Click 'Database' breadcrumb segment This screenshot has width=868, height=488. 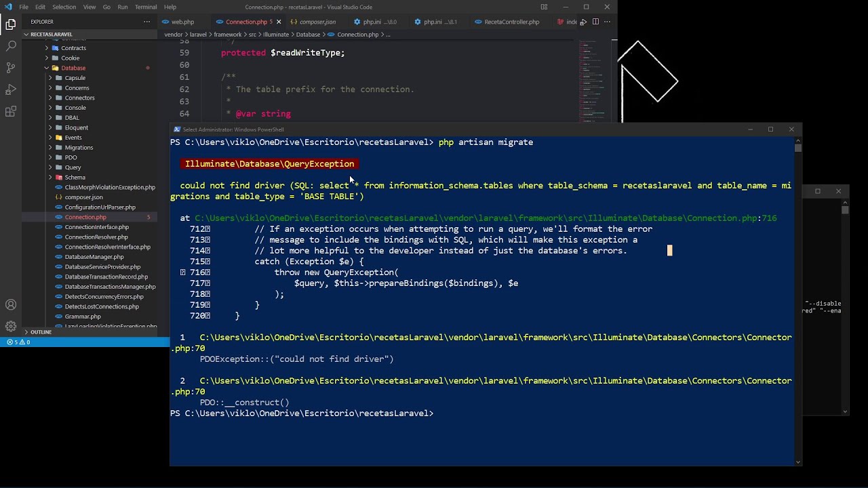308,35
